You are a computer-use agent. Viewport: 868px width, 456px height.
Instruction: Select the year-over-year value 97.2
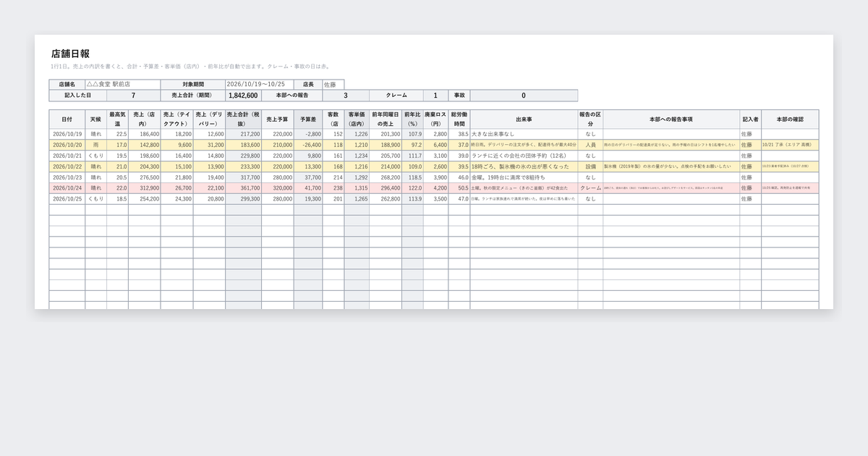412,145
